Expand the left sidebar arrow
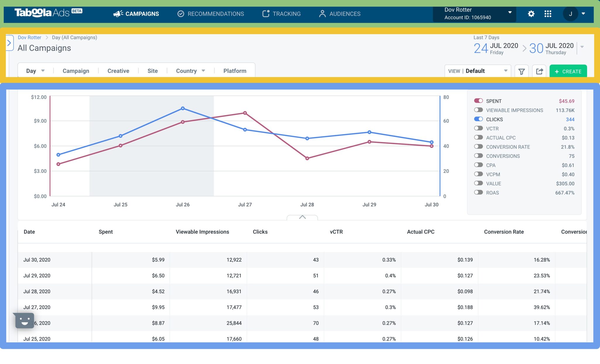 [x=9, y=43]
